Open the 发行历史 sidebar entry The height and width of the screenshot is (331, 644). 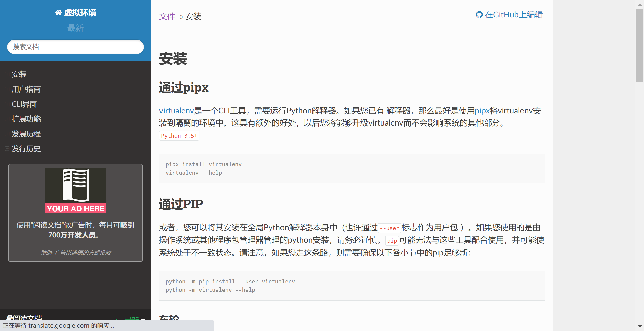click(x=26, y=149)
